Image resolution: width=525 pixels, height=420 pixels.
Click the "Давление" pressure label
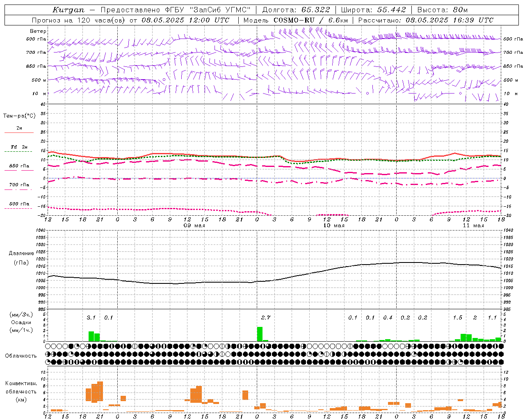click(x=21, y=253)
